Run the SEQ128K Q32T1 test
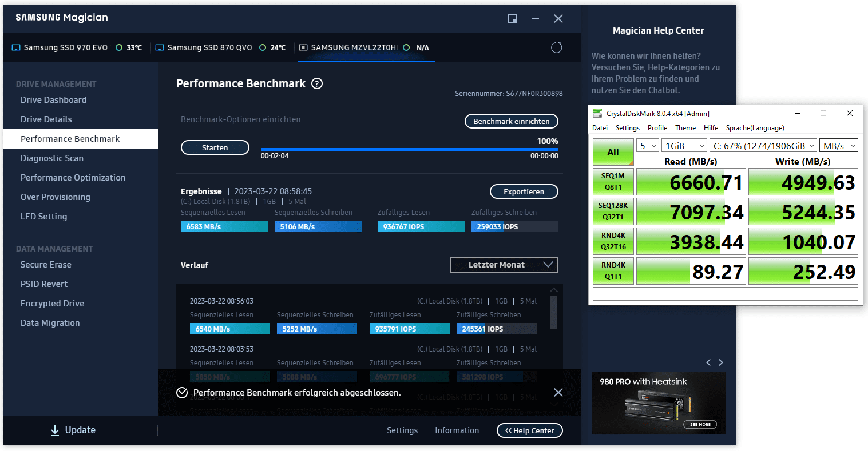The height and width of the screenshot is (451, 868). [613, 211]
